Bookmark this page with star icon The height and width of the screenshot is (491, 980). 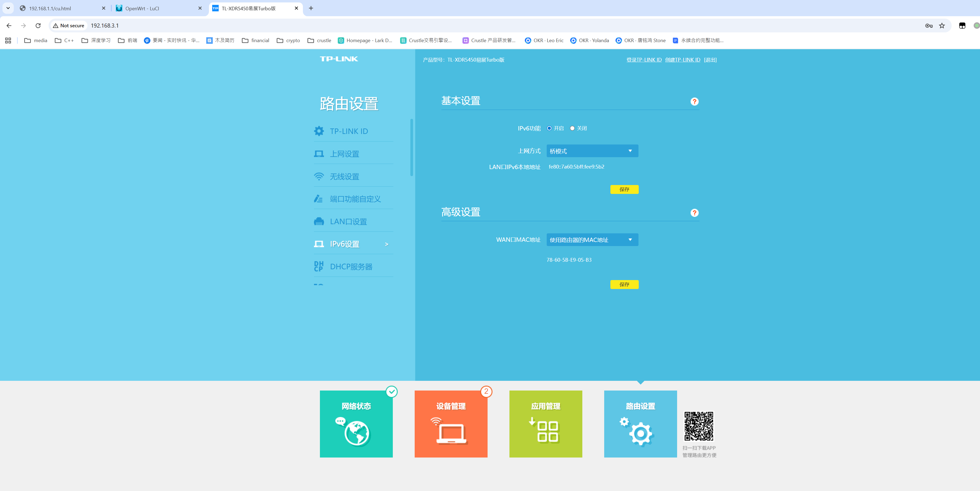pos(942,25)
